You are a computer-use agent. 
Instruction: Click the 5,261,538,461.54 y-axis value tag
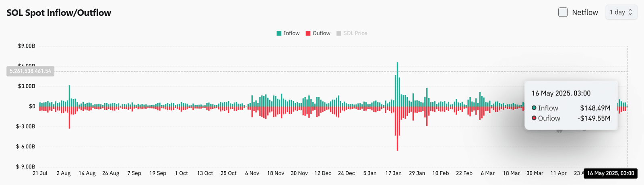coord(31,71)
